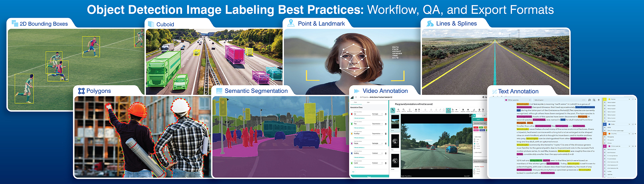Click the Polygons tab icon
644x184 pixels.
[81, 91]
